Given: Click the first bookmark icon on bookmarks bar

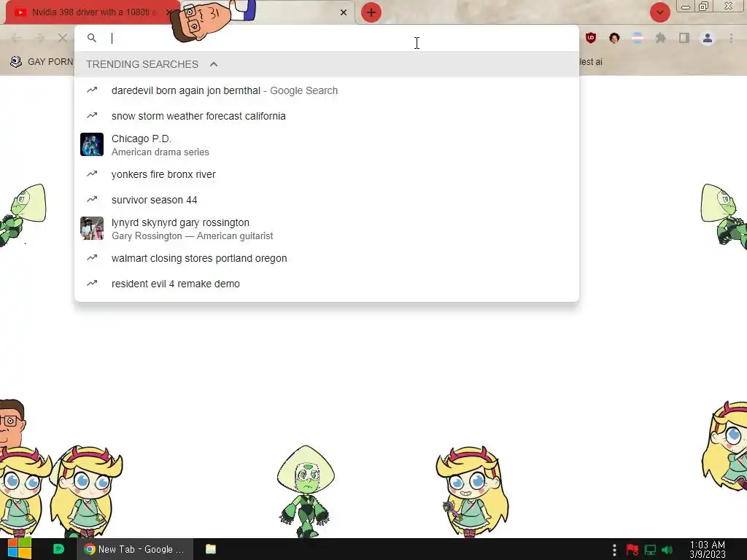Looking at the screenshot, I should click(x=16, y=61).
